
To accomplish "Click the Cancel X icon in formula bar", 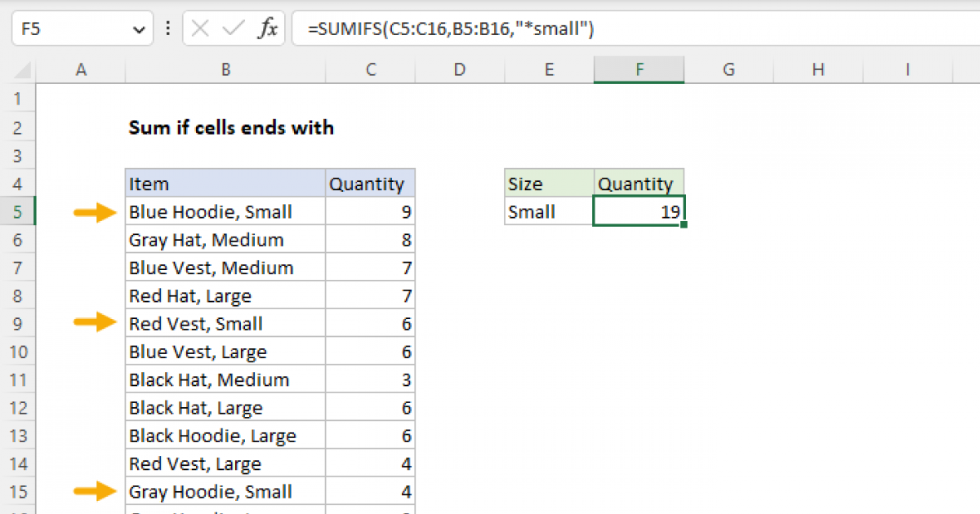I will tap(200, 29).
